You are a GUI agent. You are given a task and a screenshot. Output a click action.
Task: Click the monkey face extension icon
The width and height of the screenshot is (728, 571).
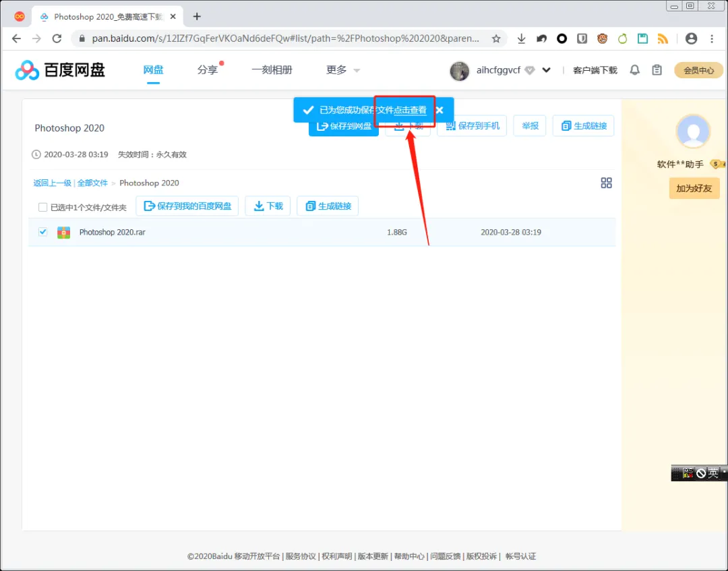click(602, 38)
